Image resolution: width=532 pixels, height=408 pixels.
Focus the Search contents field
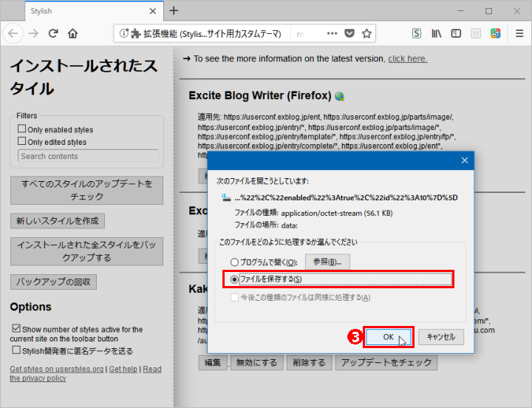[x=88, y=156]
